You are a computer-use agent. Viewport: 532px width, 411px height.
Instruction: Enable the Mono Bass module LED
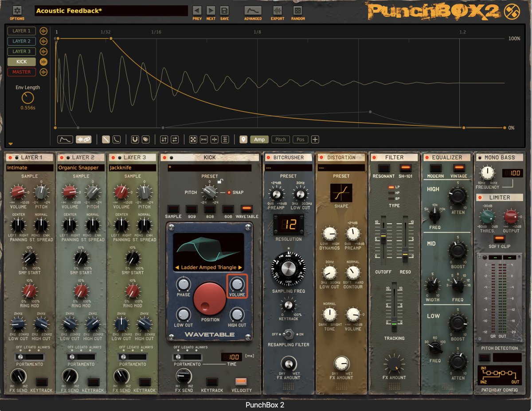click(480, 158)
